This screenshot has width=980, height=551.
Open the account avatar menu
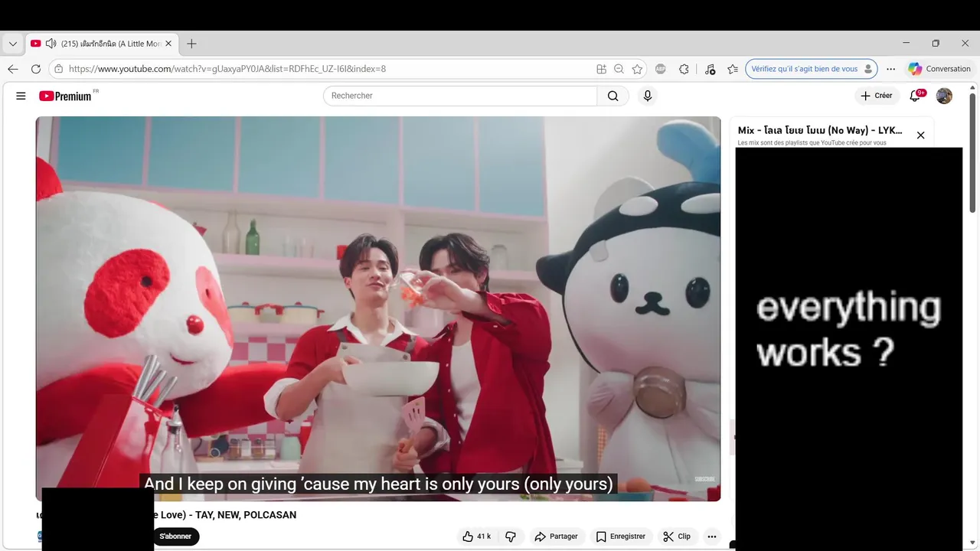(944, 96)
